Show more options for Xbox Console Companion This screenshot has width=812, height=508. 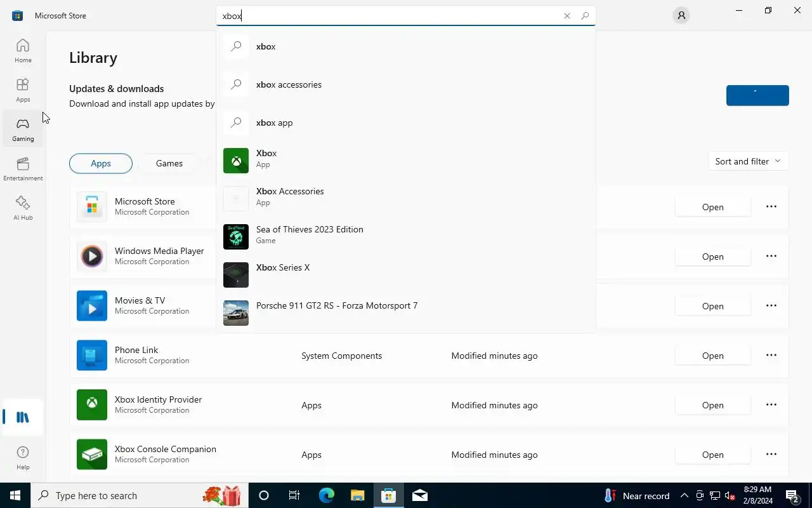coord(771,455)
